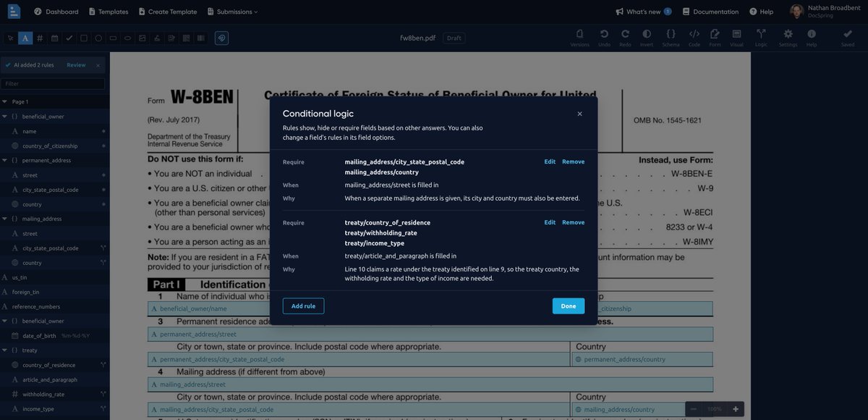Select the pointer selection tool
Viewport: 868px width, 420px height.
click(x=10, y=38)
